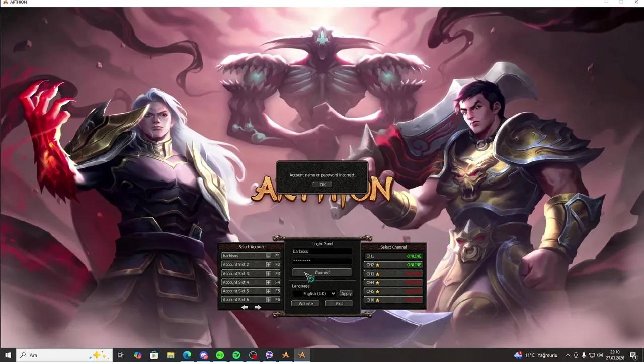Click the taskbar search box Ara
Screen dimensions: 644x362
pos(64,355)
